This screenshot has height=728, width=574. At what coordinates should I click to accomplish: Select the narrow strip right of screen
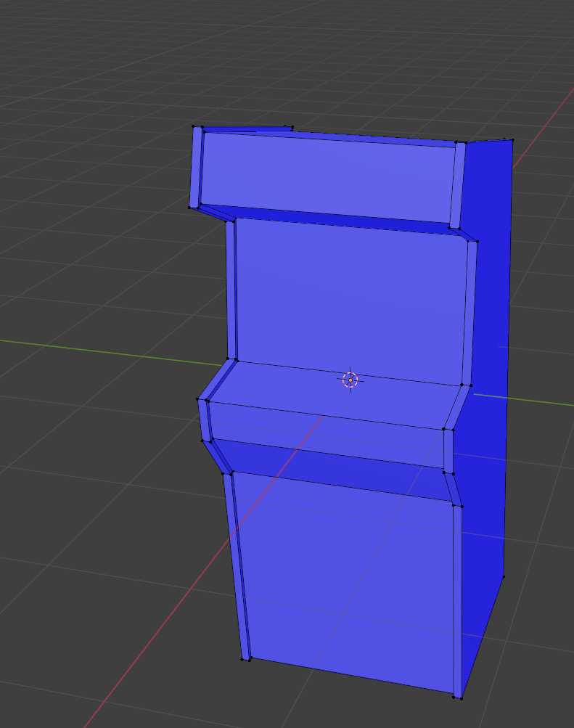470,312
